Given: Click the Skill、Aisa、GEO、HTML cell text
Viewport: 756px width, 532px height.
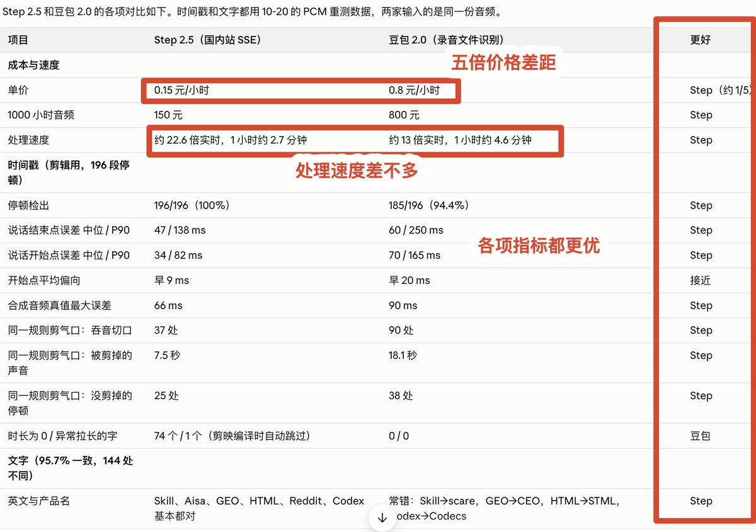Looking at the screenshot, I should click(259, 508).
